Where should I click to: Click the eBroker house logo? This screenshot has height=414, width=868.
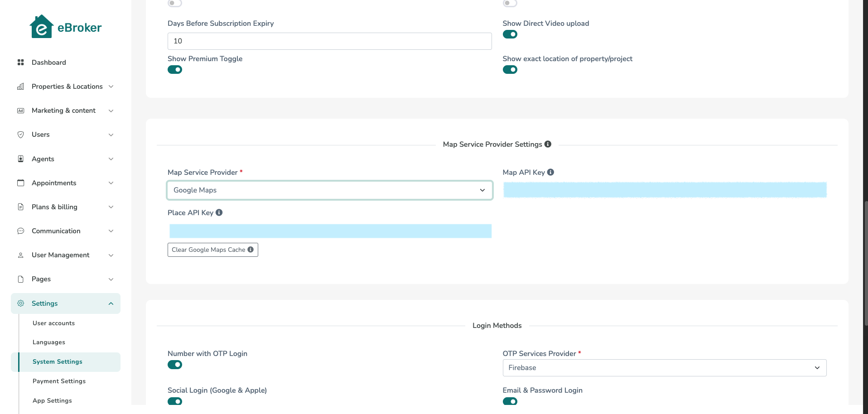(42, 27)
